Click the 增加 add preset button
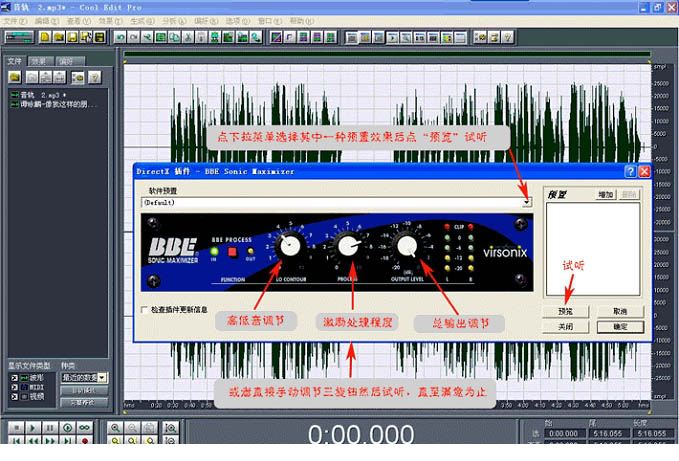 (606, 194)
